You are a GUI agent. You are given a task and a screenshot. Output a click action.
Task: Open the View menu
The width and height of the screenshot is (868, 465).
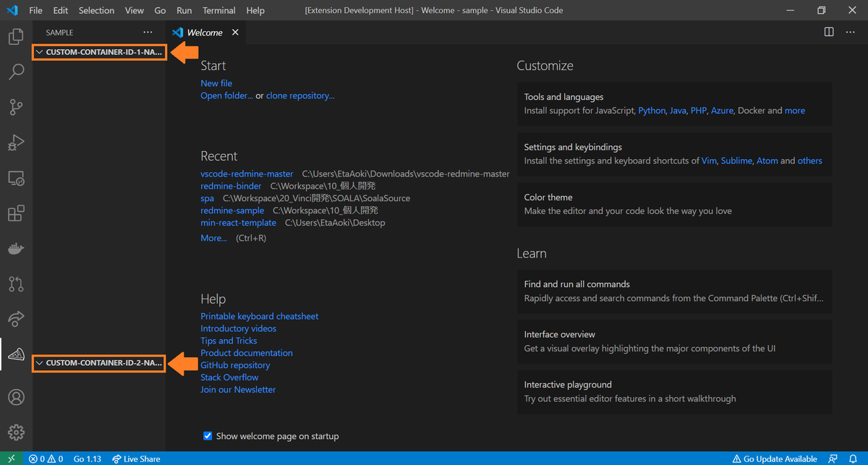click(135, 10)
